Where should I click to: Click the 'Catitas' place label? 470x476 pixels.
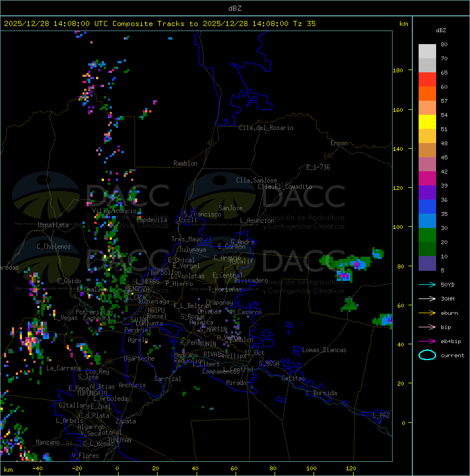tap(293, 378)
